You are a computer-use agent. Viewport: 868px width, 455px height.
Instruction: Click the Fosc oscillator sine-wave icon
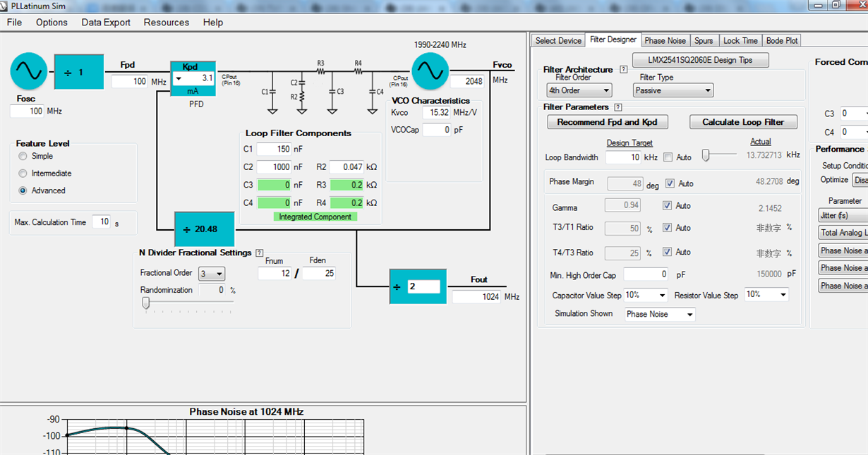coord(29,71)
